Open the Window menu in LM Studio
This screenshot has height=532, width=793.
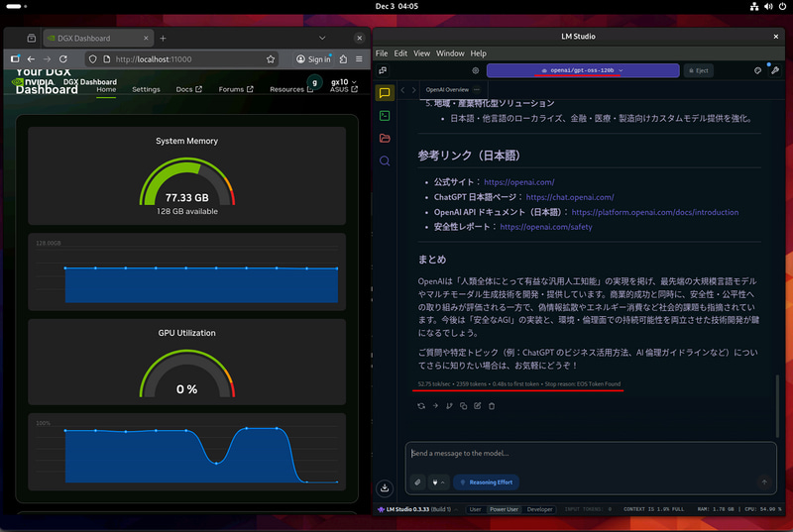pyautogui.click(x=450, y=53)
